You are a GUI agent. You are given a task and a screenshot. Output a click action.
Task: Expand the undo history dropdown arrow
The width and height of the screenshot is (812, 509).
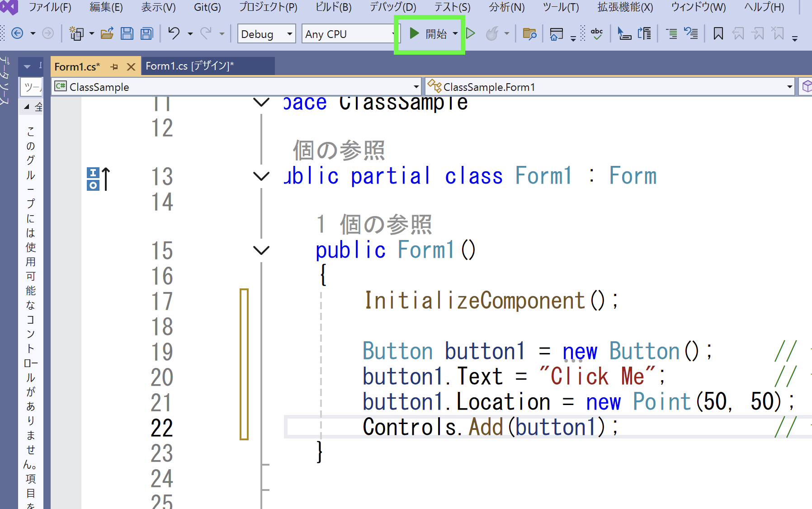click(x=190, y=34)
